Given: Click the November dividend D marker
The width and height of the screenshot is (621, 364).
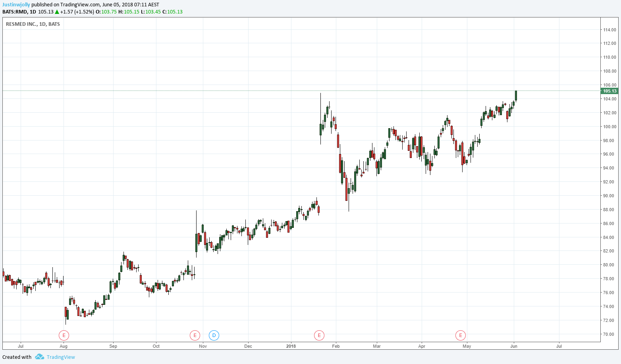Looking at the screenshot, I should tap(214, 335).
